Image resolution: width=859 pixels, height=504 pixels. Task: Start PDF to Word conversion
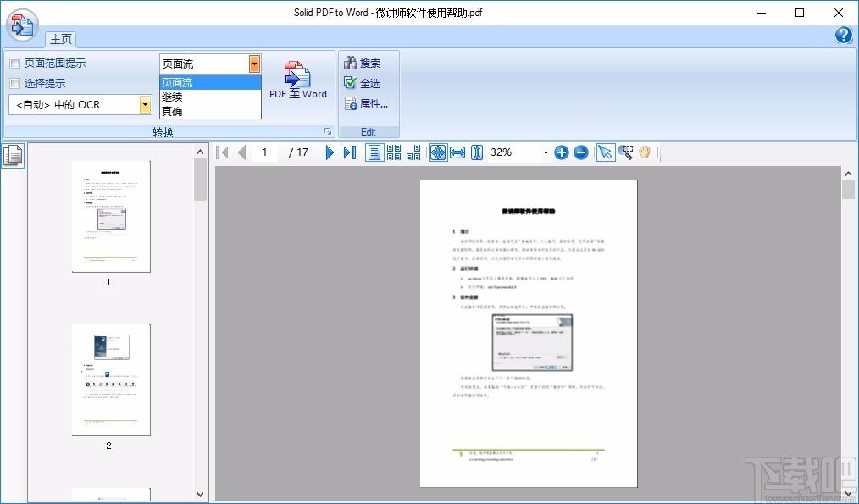click(298, 80)
